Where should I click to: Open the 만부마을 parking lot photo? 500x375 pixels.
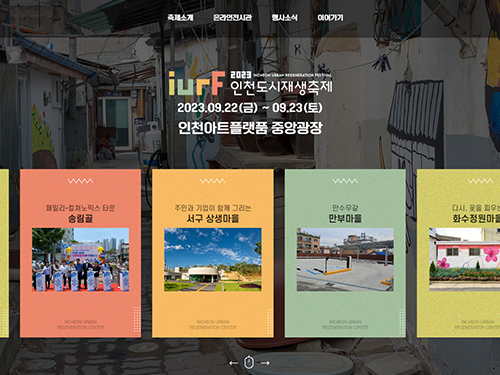pos(345,260)
